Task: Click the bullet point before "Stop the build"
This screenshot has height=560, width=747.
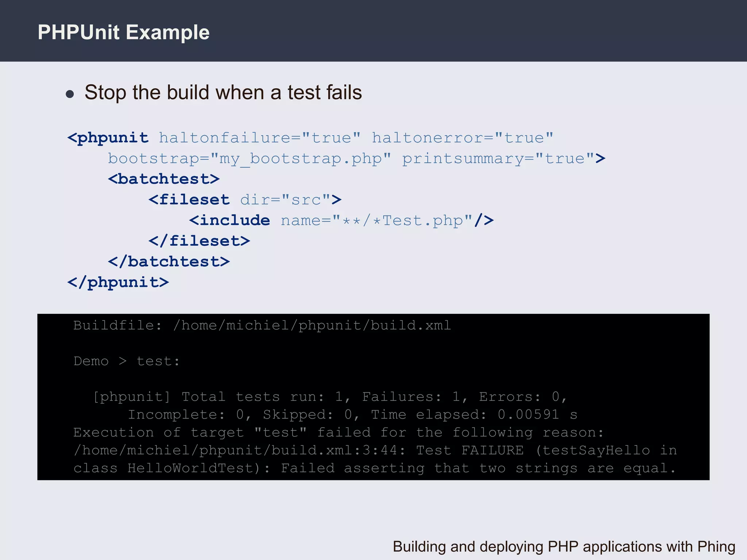Action: click(x=70, y=94)
